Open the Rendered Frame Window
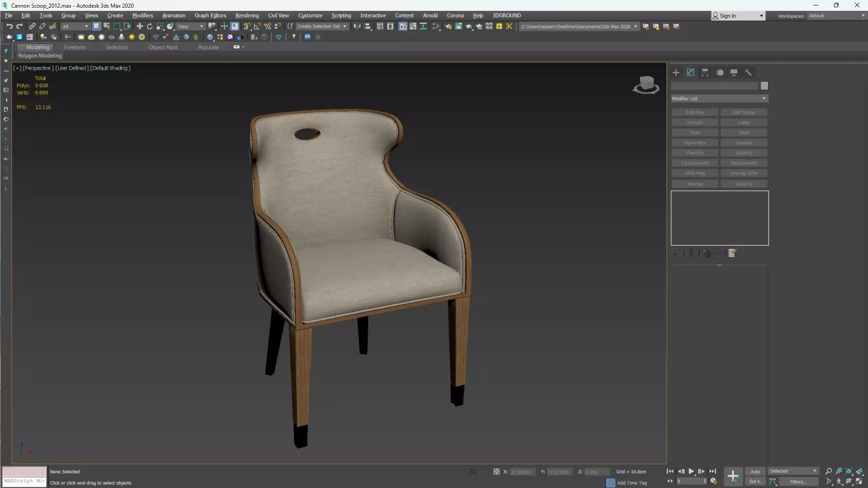Image resolution: width=868 pixels, height=488 pixels. coord(459,26)
